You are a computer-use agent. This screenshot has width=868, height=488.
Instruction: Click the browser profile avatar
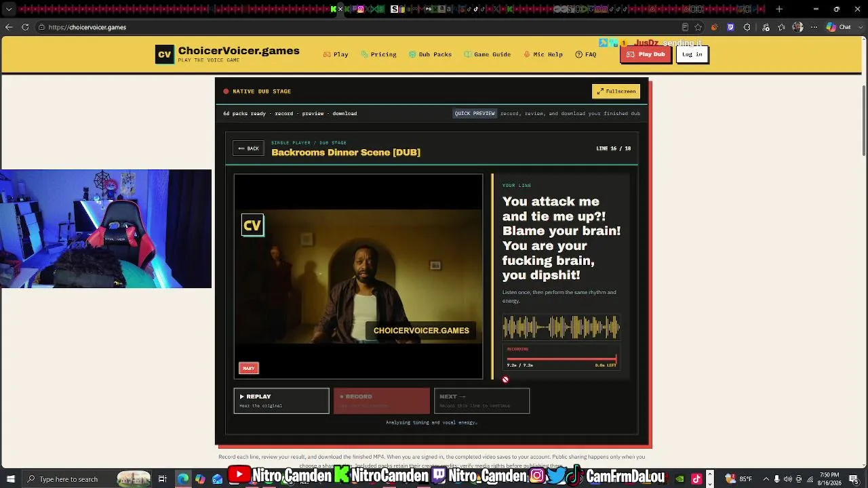[798, 27]
